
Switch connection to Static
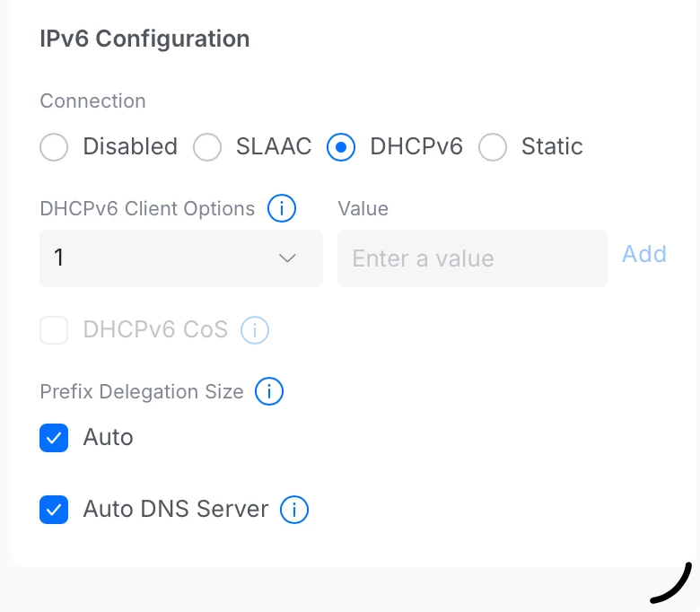point(493,147)
